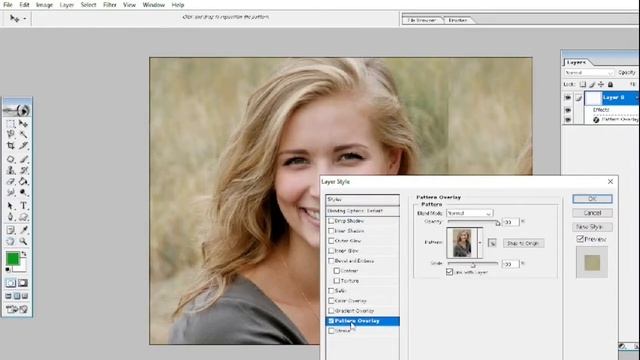The height and width of the screenshot is (360, 640).
Task: Select the Brush tool
Action: coord(23,159)
